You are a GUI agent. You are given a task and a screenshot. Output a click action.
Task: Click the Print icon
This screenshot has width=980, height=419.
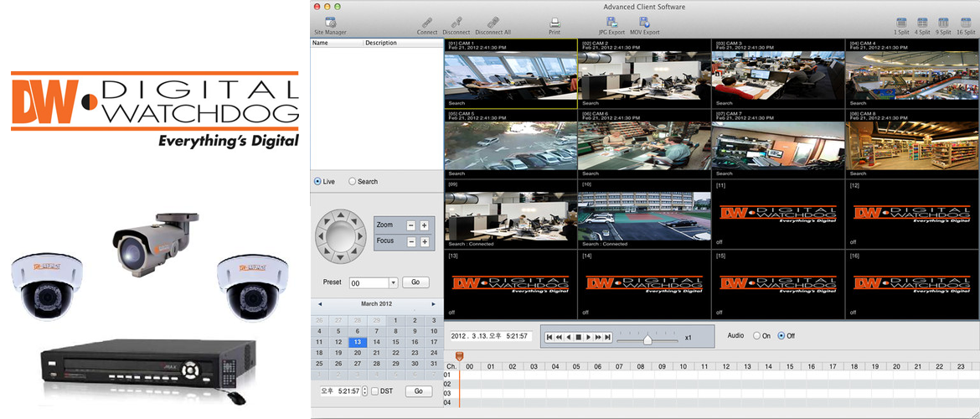point(554,23)
